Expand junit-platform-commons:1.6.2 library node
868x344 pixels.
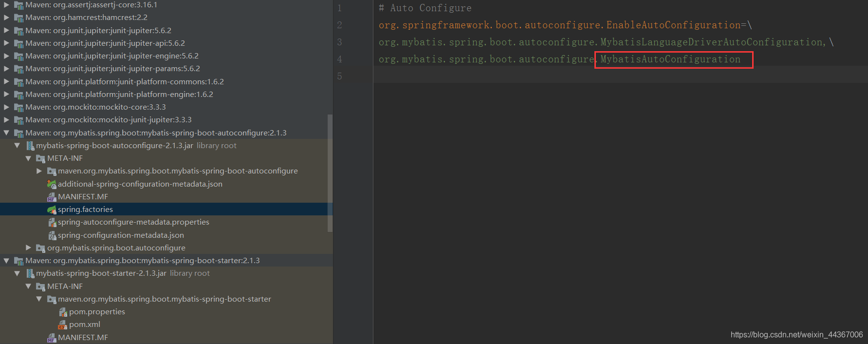click(6, 81)
